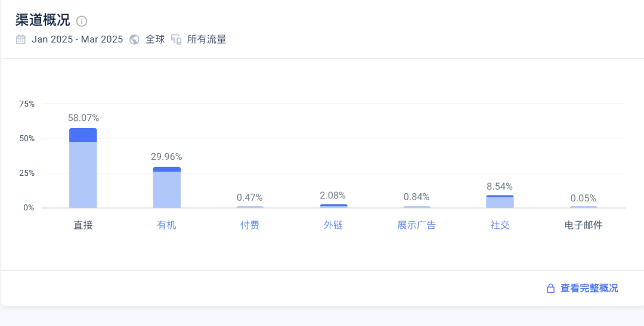The height and width of the screenshot is (326, 644).
Task: Select the 付费 channel label
Action: (250, 225)
